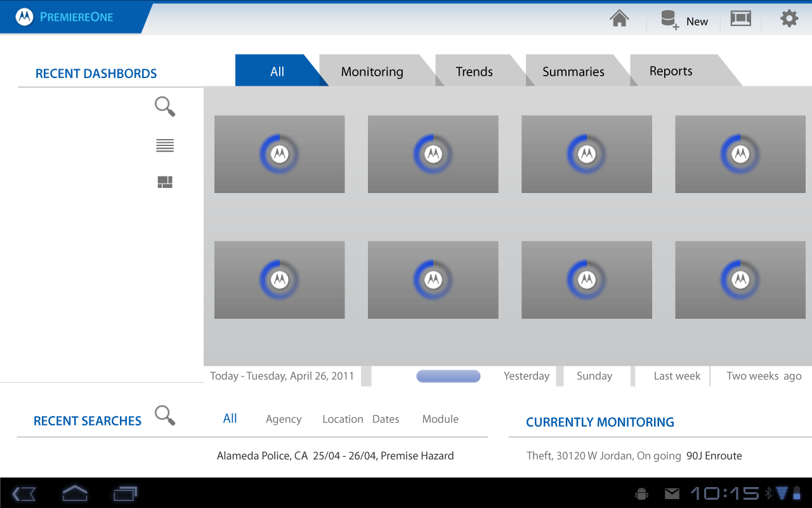Click the Recent Searches heading
The image size is (812, 508).
point(88,421)
